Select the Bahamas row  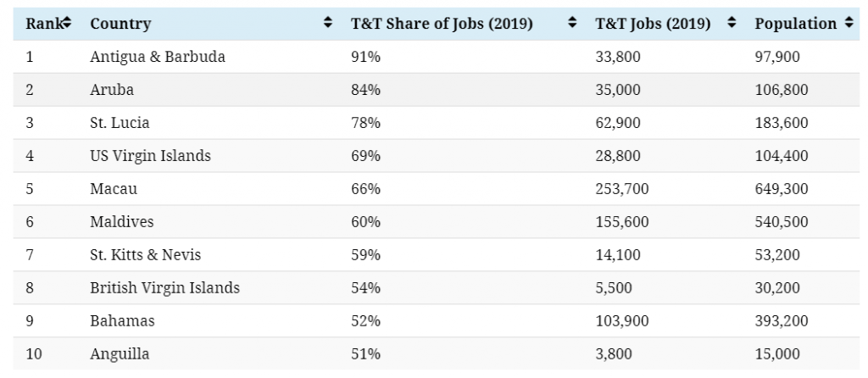pyautogui.click(x=437, y=320)
